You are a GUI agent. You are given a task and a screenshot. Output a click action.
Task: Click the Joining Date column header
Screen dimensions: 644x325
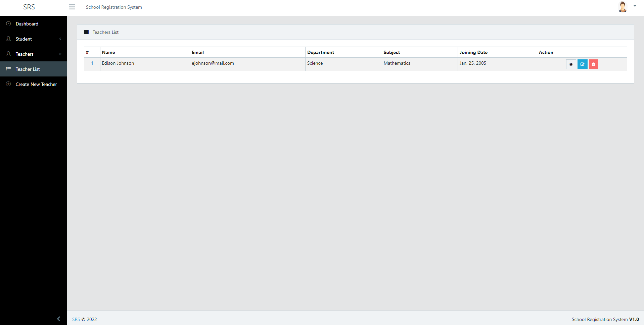(473, 52)
